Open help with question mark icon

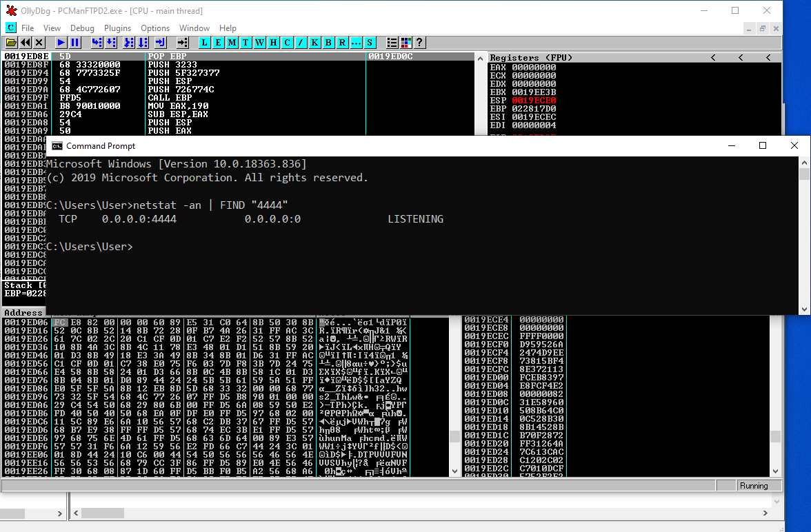click(419, 43)
